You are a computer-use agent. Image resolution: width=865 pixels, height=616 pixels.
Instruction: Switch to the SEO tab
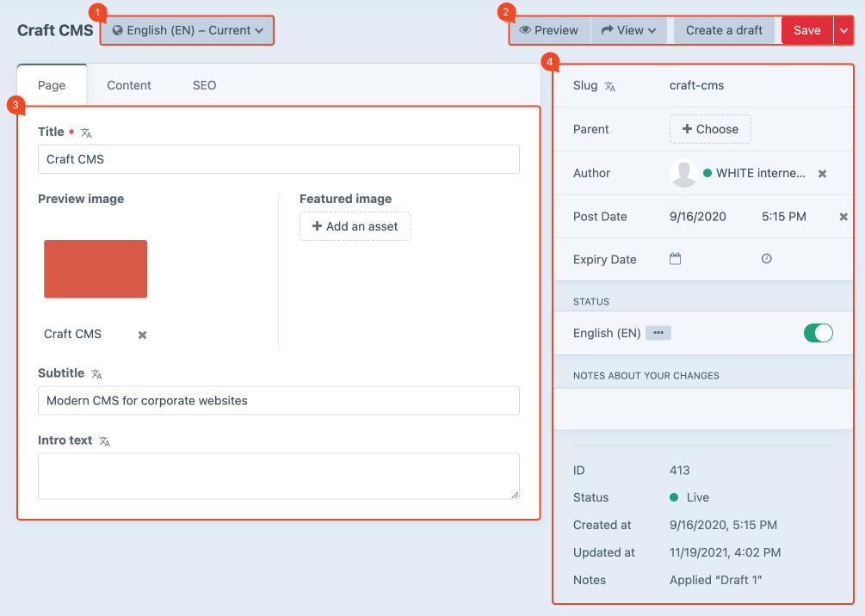tap(204, 85)
